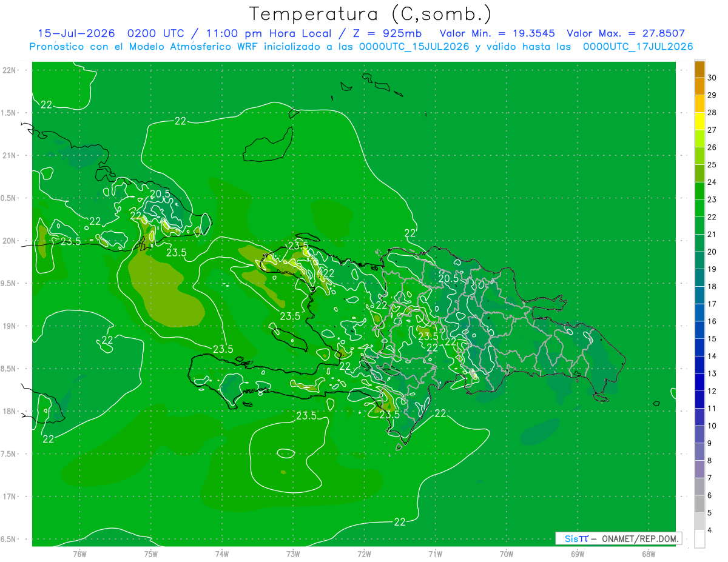Click the "68W" longitude axis label

[x=648, y=553]
